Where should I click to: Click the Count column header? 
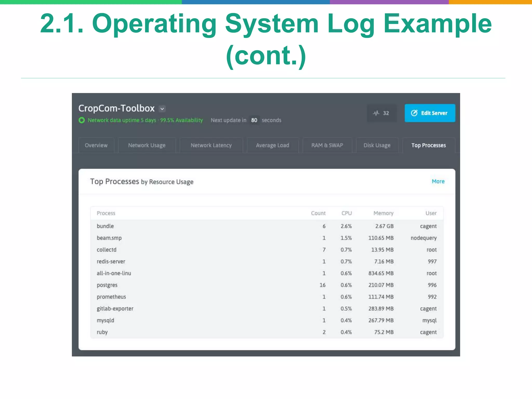pyautogui.click(x=318, y=213)
